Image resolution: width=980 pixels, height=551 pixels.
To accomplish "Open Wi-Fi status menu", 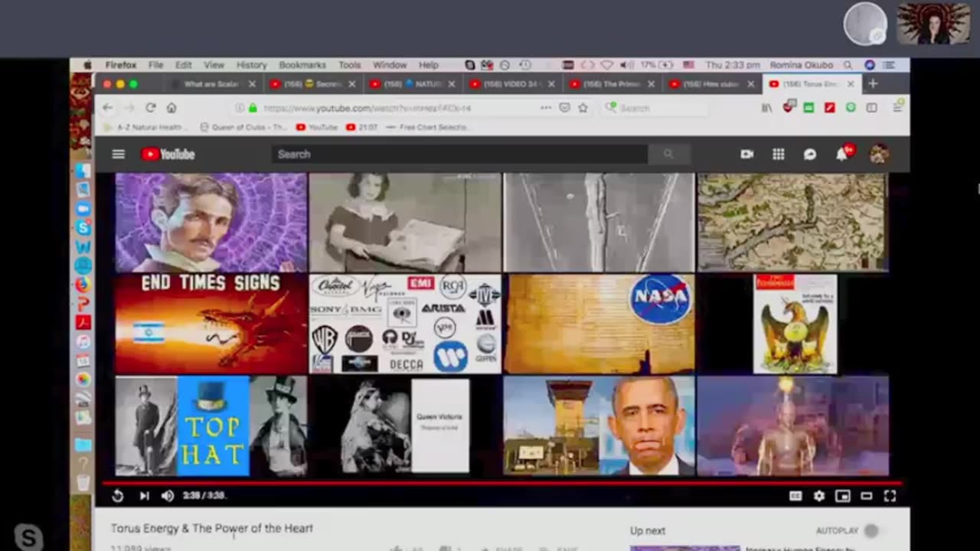I will coord(606,65).
